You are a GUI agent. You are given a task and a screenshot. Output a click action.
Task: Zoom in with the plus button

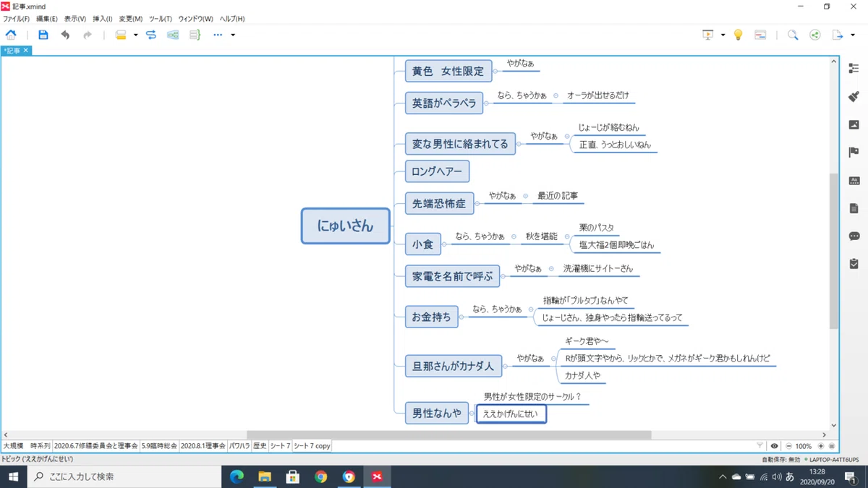coord(822,446)
